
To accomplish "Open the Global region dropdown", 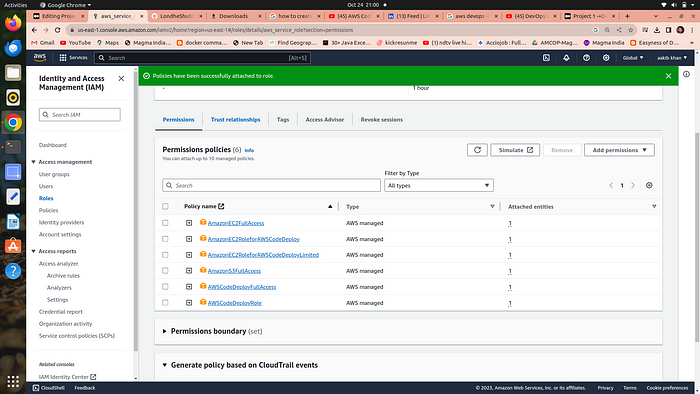I will 633,58.
